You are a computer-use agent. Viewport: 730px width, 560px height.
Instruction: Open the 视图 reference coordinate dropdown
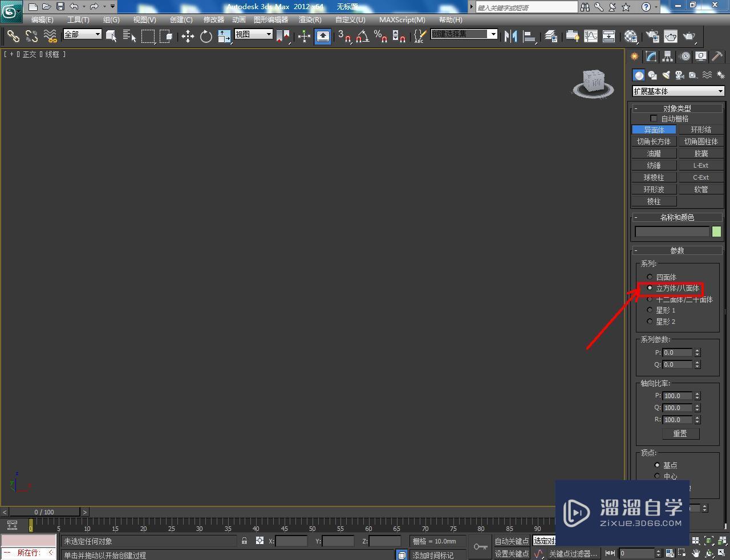tap(253, 34)
